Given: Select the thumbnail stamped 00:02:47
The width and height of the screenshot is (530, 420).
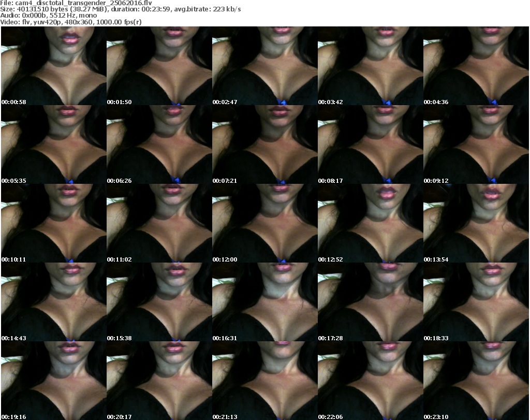Looking at the screenshot, I should point(264,66).
